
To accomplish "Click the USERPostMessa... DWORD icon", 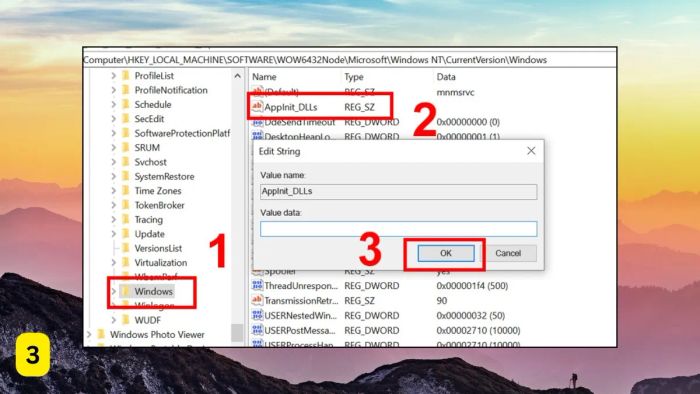I will click(257, 330).
